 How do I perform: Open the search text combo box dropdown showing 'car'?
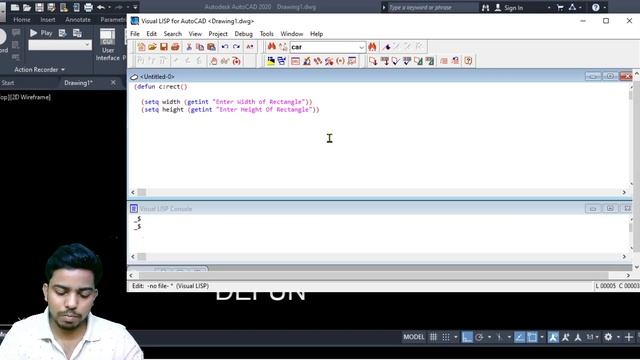tap(361, 47)
